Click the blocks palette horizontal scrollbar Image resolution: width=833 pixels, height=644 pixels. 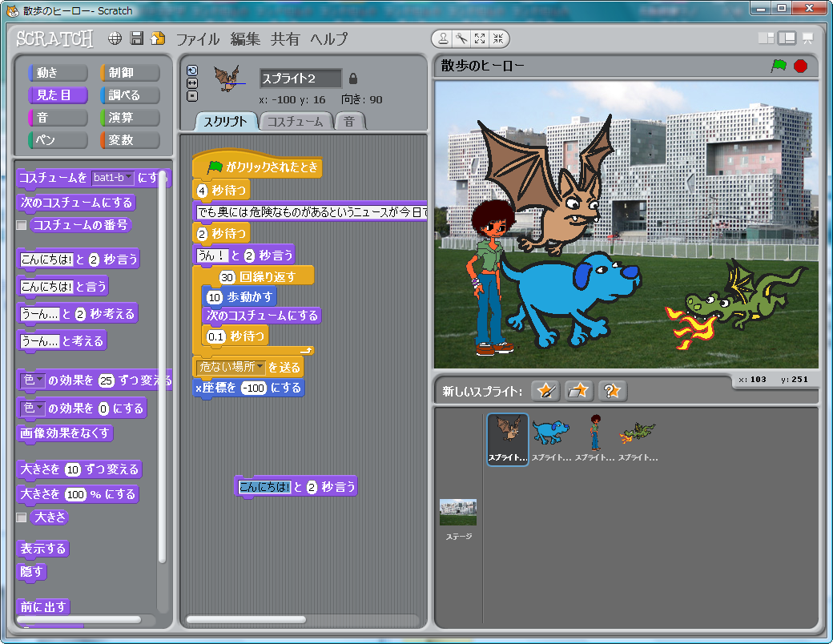click(79, 619)
